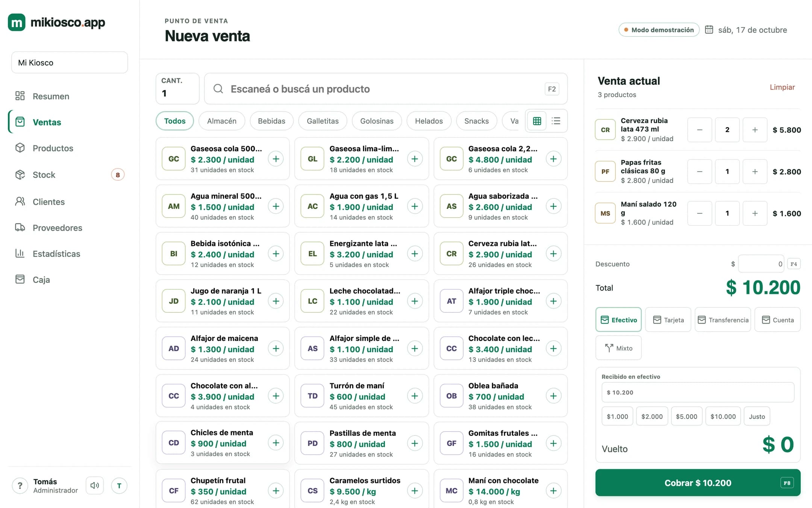Open help with the question mark icon
812x508 pixels.
tap(20, 485)
